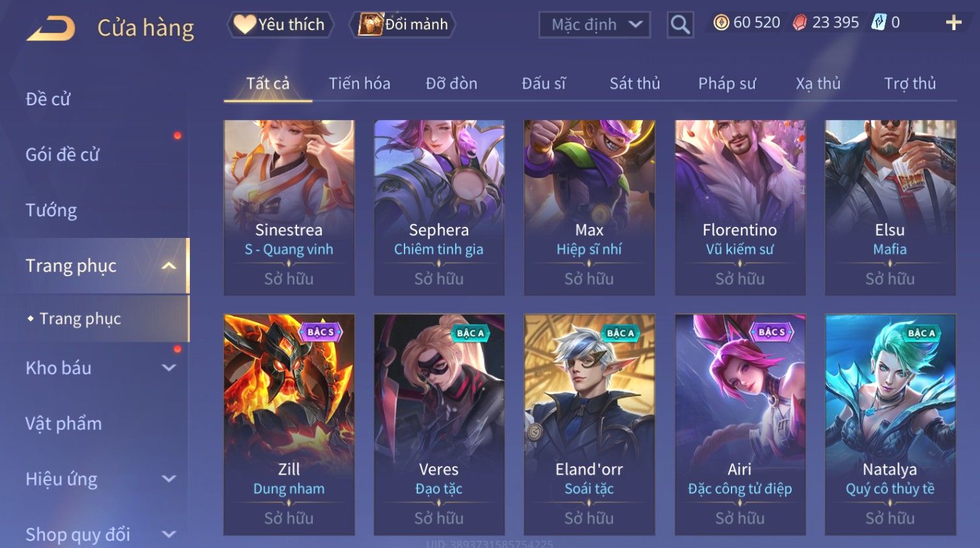The width and height of the screenshot is (980, 548).
Task: Tap the plus icon to add currency
Action: click(953, 23)
